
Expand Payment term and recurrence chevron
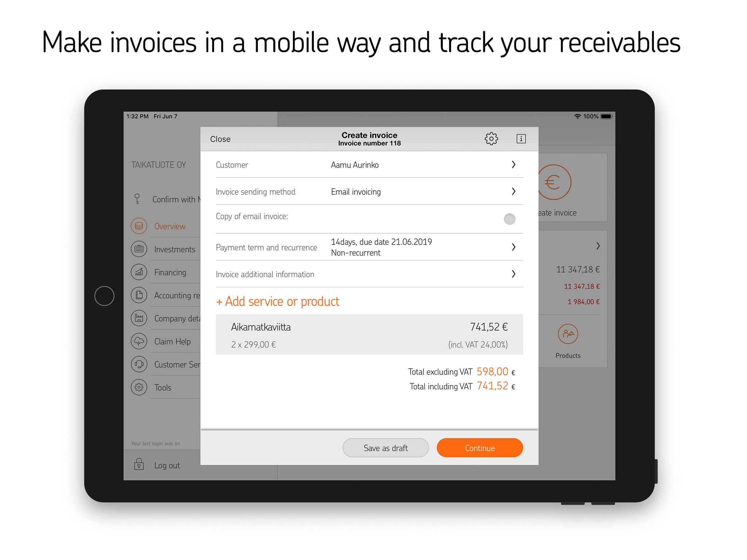pos(514,246)
